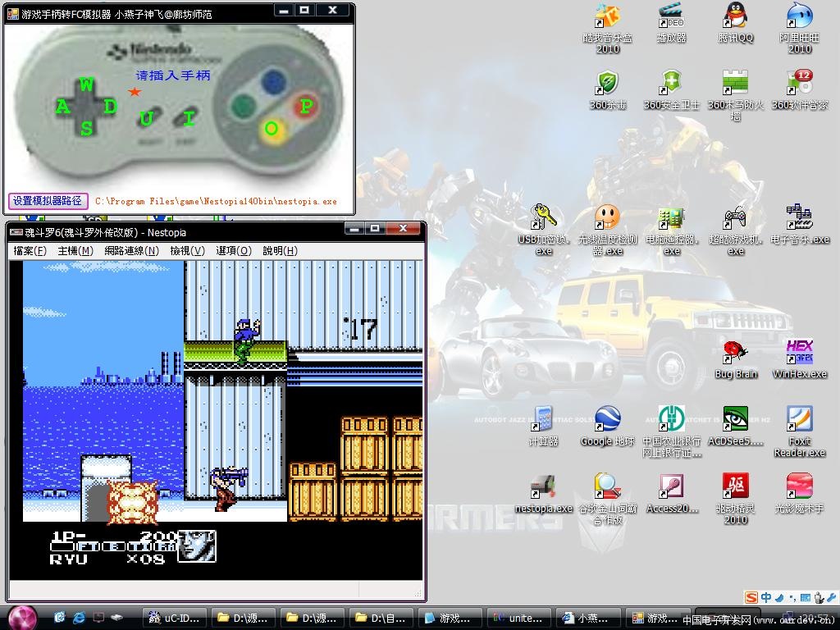Select the 光影魔术手 desktop icon
The height and width of the screenshot is (630, 840).
coord(799,493)
